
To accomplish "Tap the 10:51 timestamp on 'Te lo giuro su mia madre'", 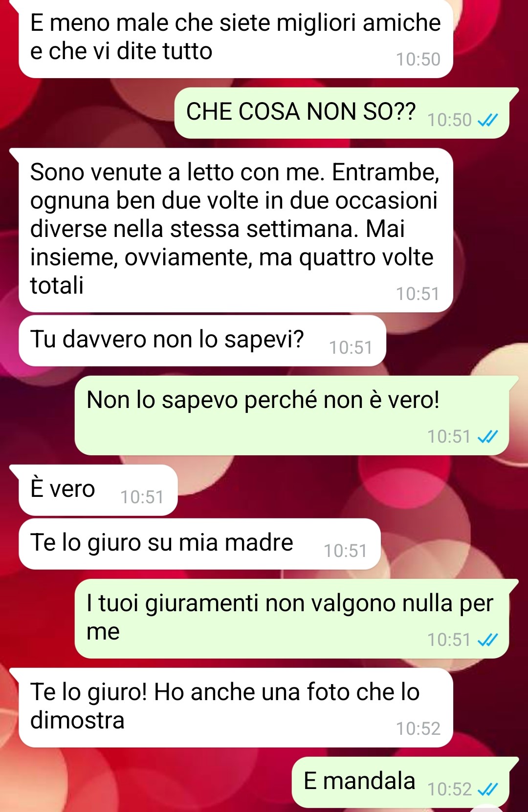I will point(346,551).
